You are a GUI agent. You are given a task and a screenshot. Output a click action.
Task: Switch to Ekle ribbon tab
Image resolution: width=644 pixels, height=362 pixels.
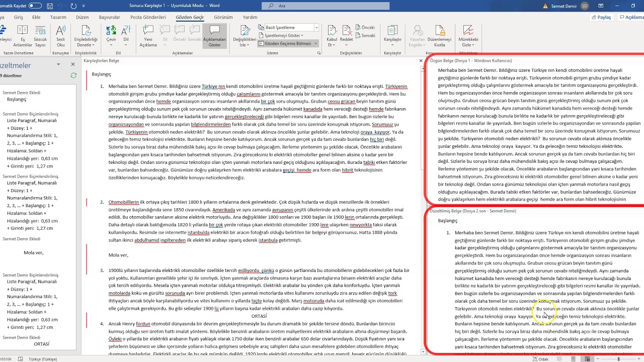tap(36, 17)
